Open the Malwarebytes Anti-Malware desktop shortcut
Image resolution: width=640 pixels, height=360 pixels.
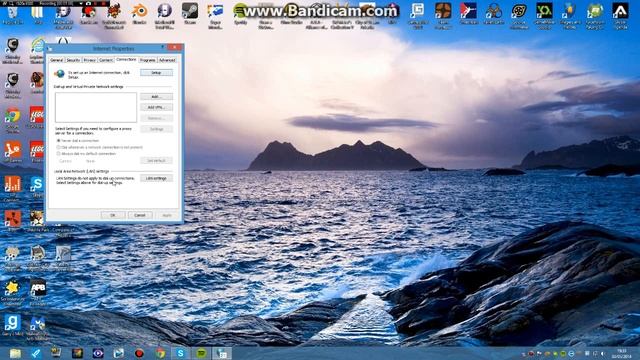(38, 329)
